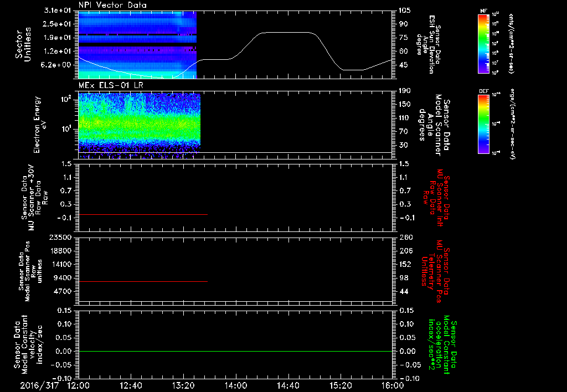Click the 2.5e+01 sector tick label
The image size is (567, 392).
click(x=58, y=24)
